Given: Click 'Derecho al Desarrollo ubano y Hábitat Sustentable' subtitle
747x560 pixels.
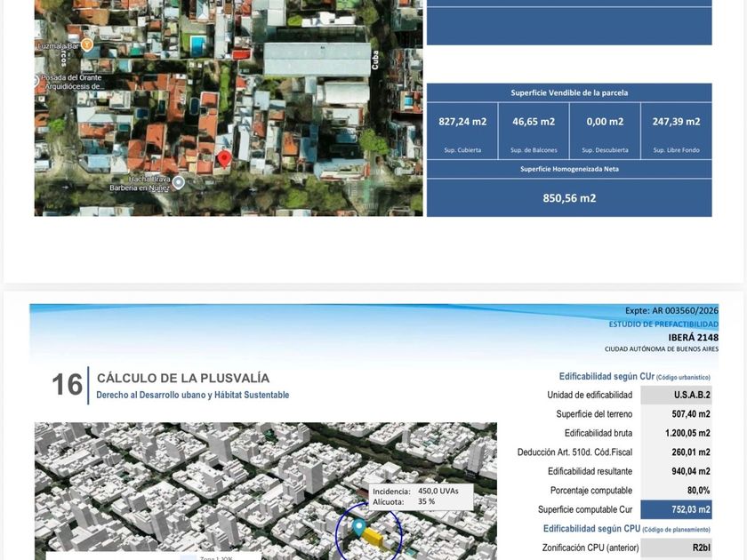Looking at the screenshot, I should point(192,395).
